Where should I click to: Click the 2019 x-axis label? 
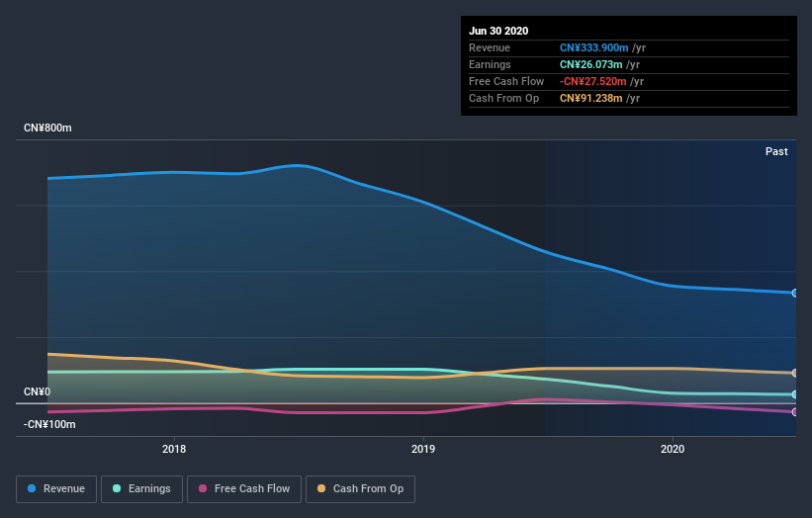pyautogui.click(x=423, y=449)
